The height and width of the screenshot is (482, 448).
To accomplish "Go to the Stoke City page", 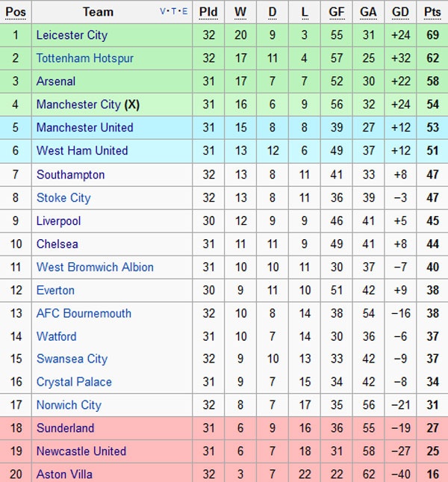I will click(x=63, y=198).
